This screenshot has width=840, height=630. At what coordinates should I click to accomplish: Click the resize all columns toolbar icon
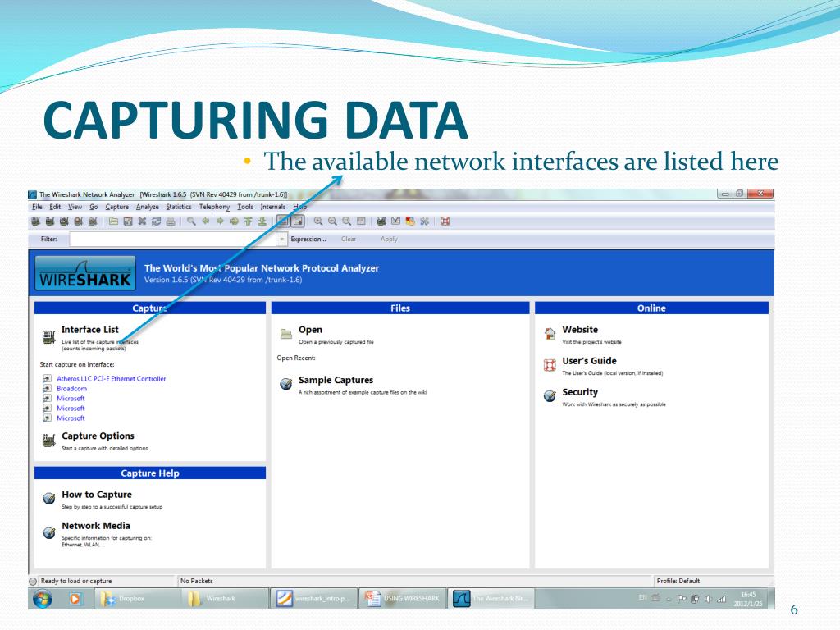(361, 221)
